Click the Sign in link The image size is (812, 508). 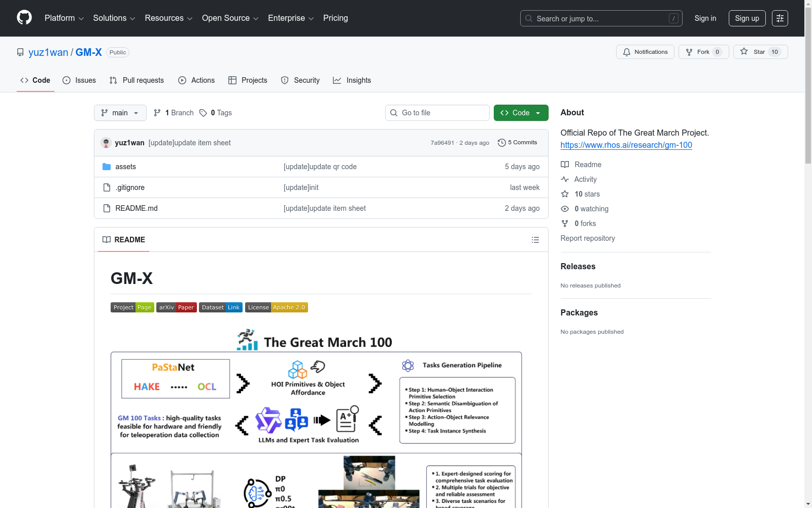(705, 18)
